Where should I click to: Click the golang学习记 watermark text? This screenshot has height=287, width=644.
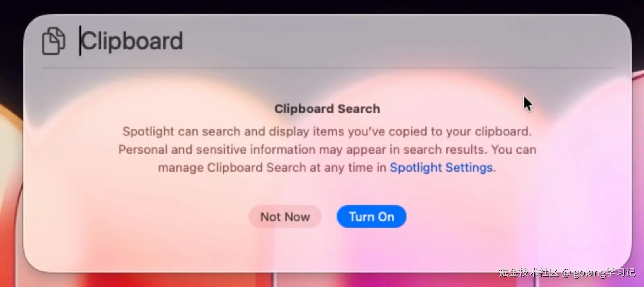point(604,273)
